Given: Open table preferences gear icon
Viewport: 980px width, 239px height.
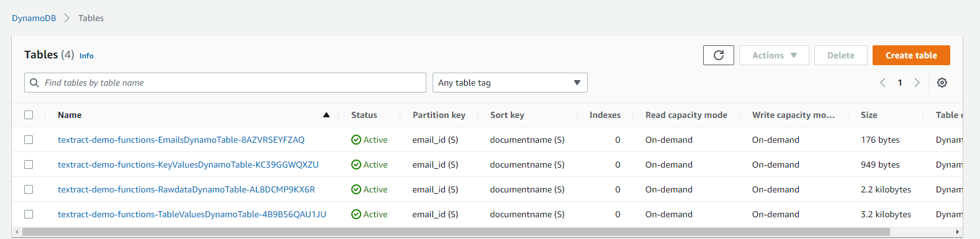Looking at the screenshot, I should pyautogui.click(x=942, y=83).
